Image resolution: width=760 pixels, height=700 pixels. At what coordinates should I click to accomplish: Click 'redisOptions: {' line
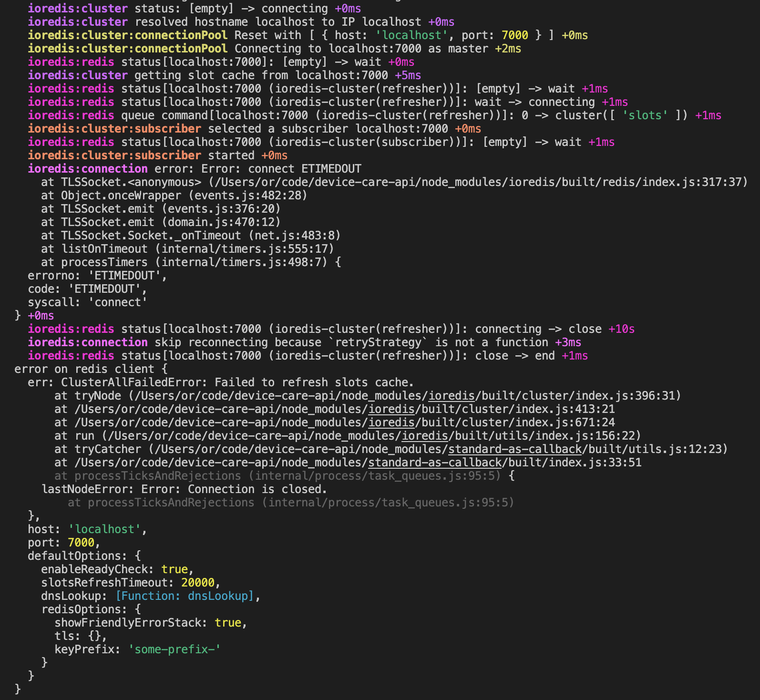pyautogui.click(x=91, y=609)
